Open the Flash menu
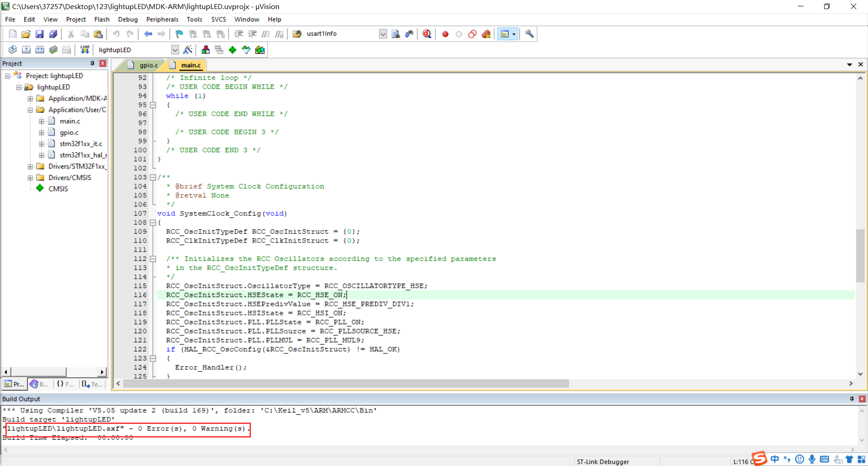Screen dimensions: 868x466 click(102, 19)
